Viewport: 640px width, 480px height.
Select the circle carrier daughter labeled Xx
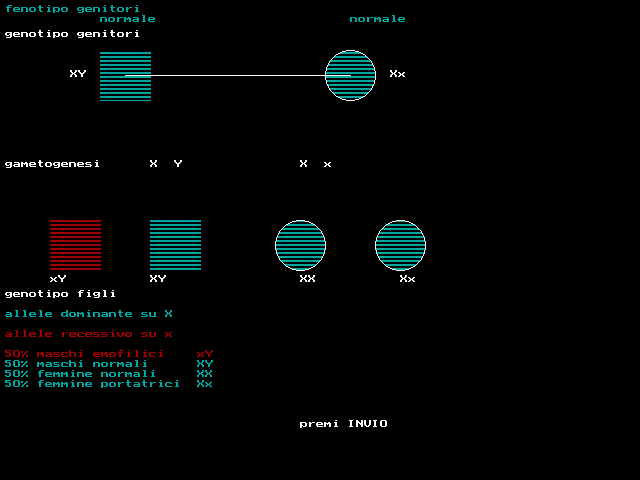[x=400, y=245]
